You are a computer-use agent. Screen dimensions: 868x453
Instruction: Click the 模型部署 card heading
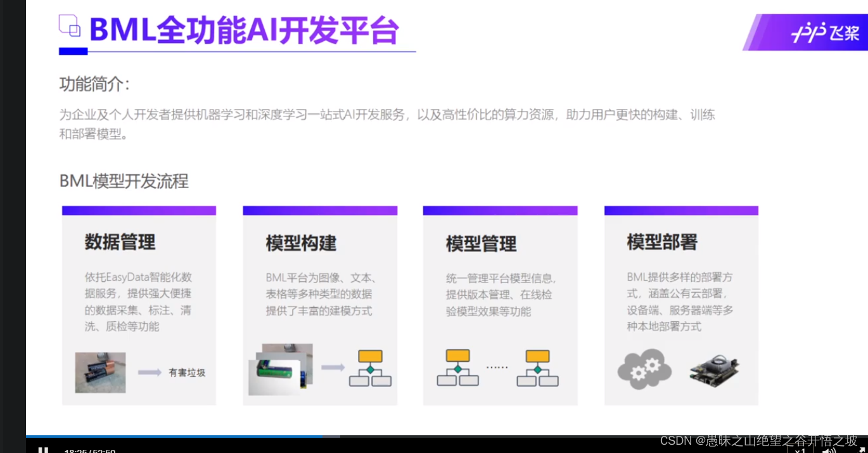tap(662, 242)
